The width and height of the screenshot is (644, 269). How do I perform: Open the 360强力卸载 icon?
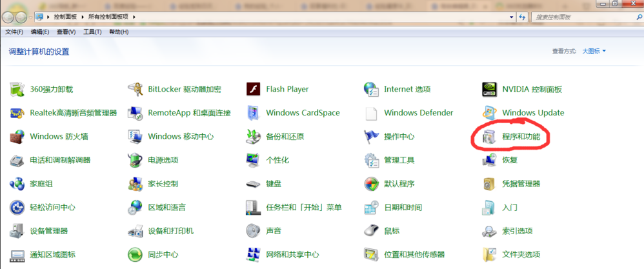(x=17, y=89)
